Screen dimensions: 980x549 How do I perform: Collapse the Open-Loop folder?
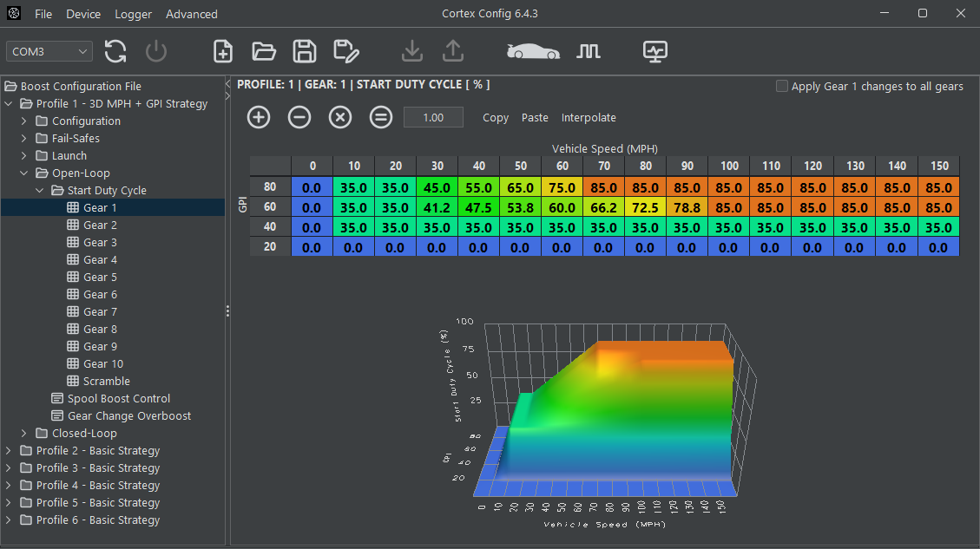(x=24, y=173)
